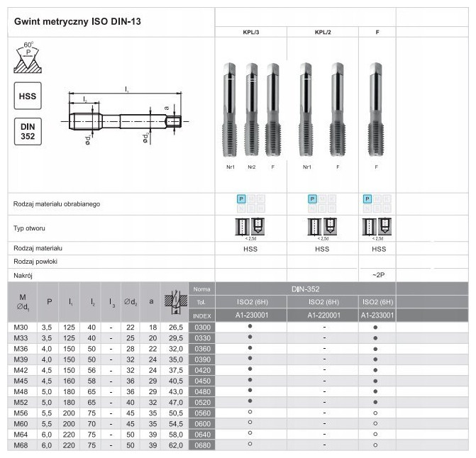Click the KPL/2 column header
This screenshot has width=476, height=458.
click(x=323, y=33)
